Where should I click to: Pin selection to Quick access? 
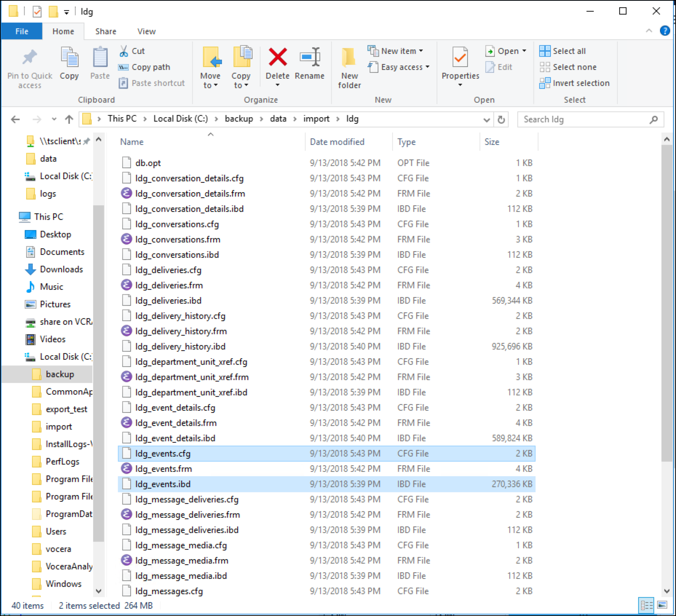coord(29,66)
